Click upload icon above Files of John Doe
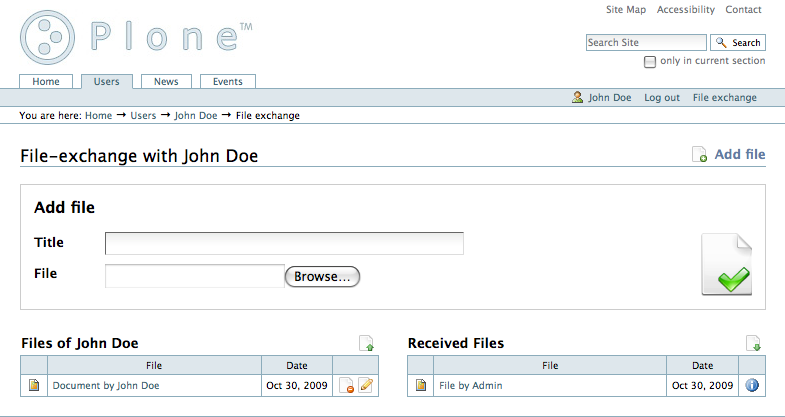This screenshot has width=785, height=417. click(x=367, y=343)
